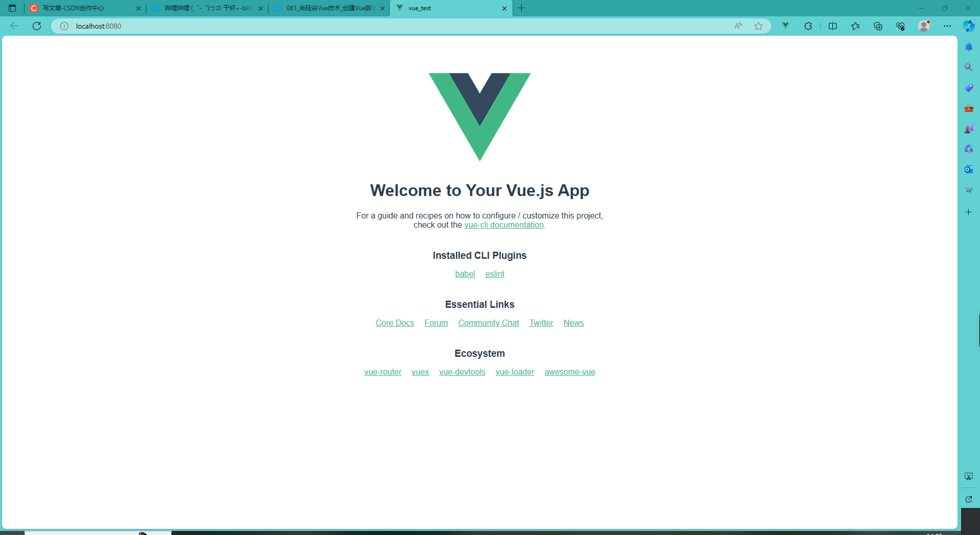Click the Welcome to Your Vue.js App heading
This screenshot has width=980, height=535.
pyautogui.click(x=480, y=190)
